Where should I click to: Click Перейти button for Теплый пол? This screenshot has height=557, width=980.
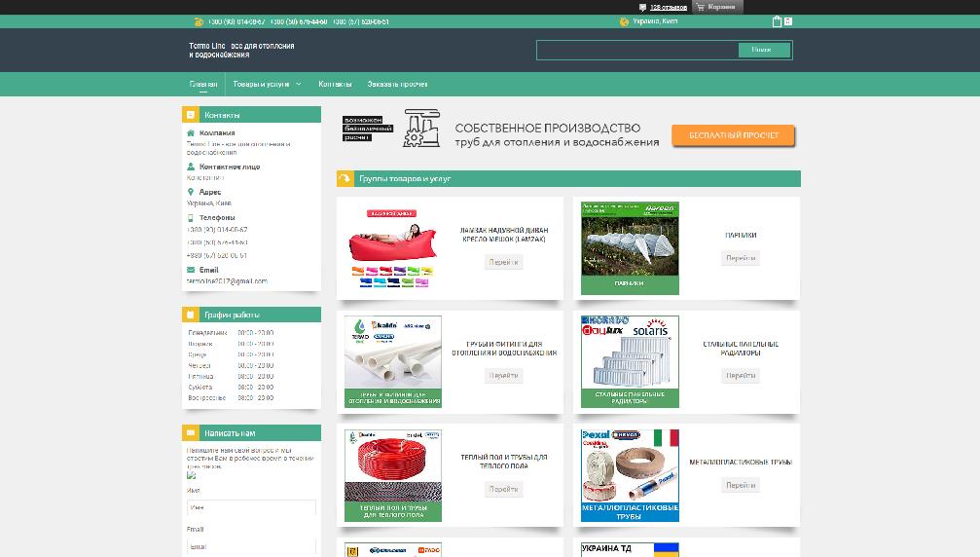tap(504, 489)
